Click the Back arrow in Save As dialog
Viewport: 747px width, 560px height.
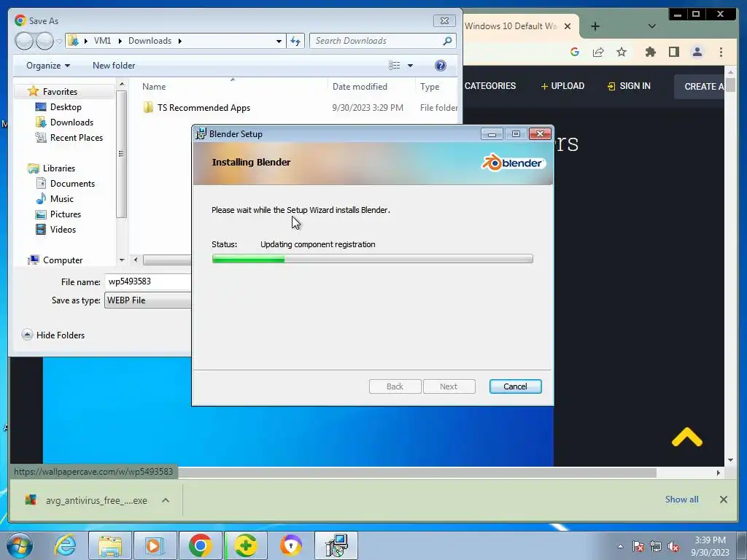tap(24, 41)
